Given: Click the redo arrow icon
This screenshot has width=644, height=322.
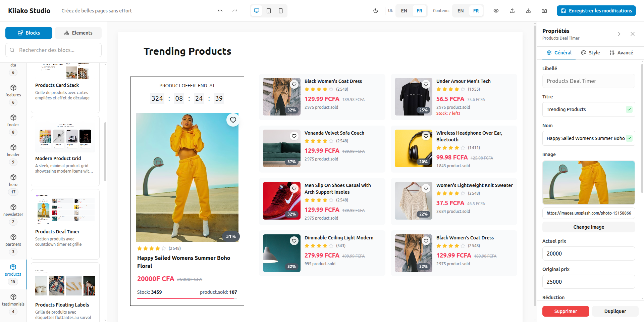Looking at the screenshot, I should click(x=235, y=11).
